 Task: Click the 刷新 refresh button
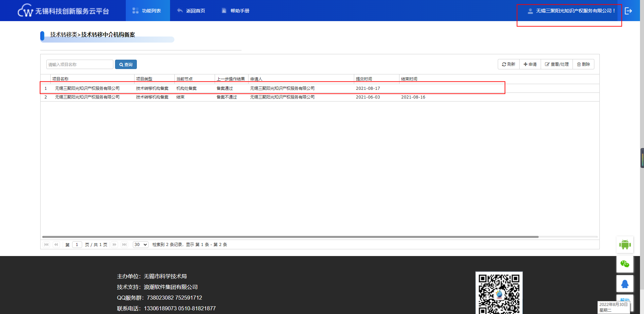pos(508,64)
